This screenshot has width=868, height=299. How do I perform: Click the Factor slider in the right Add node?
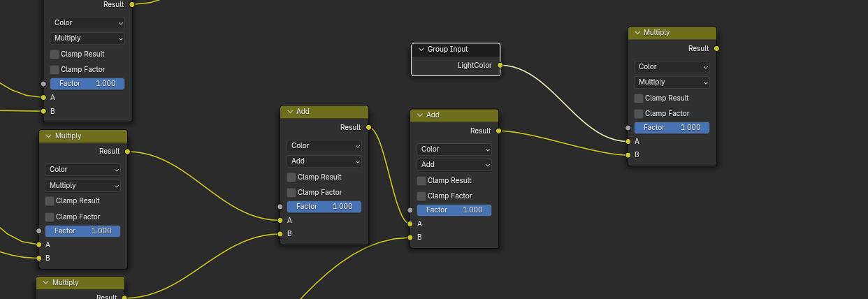(454, 210)
